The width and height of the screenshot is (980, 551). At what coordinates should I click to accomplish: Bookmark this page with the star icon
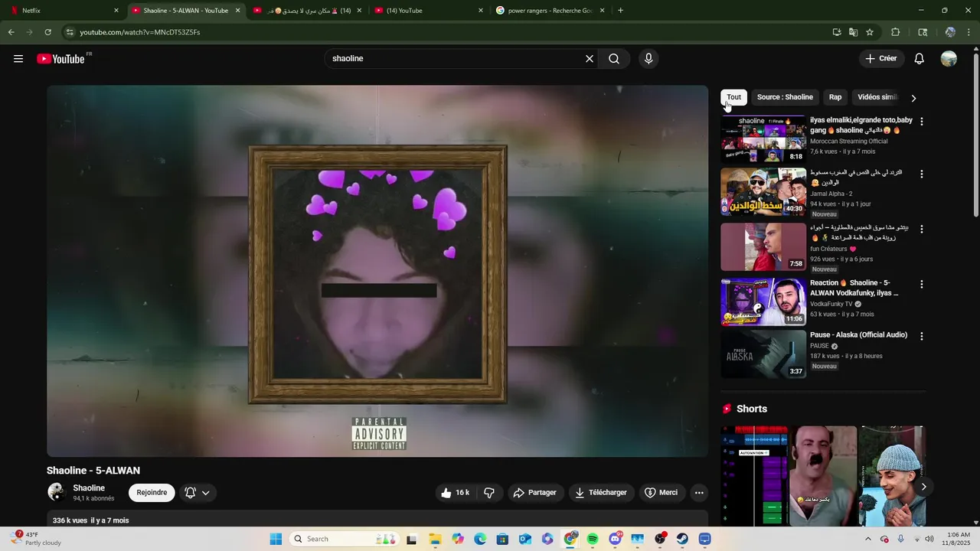point(870,32)
